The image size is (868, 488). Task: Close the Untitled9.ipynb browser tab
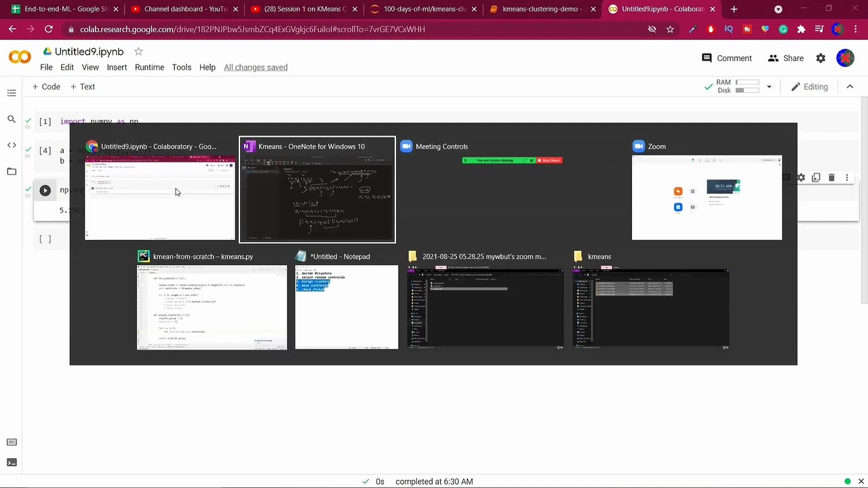(713, 9)
